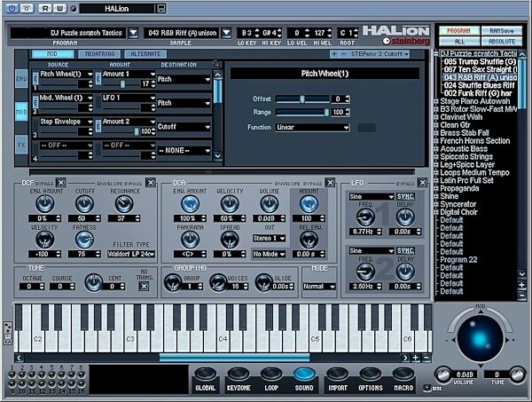Open the Function Linear dropdown
The width and height of the screenshot is (532, 402).
pyautogui.click(x=312, y=127)
